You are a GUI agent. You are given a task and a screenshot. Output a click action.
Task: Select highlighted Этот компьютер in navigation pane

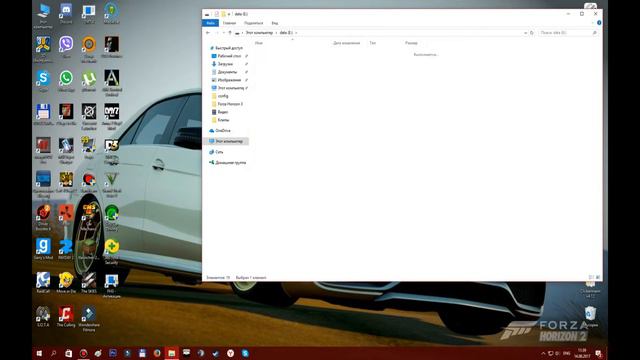(x=226, y=141)
